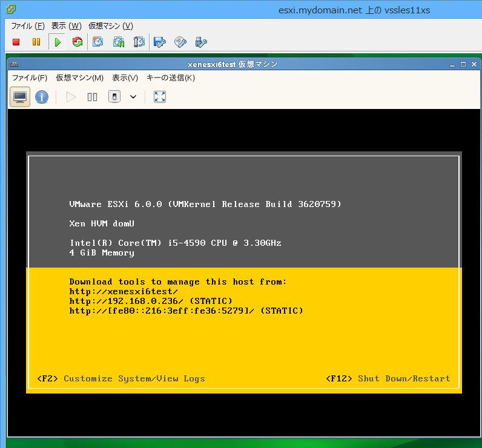
Task: Open the snapshot manager icon
Action: click(x=139, y=42)
